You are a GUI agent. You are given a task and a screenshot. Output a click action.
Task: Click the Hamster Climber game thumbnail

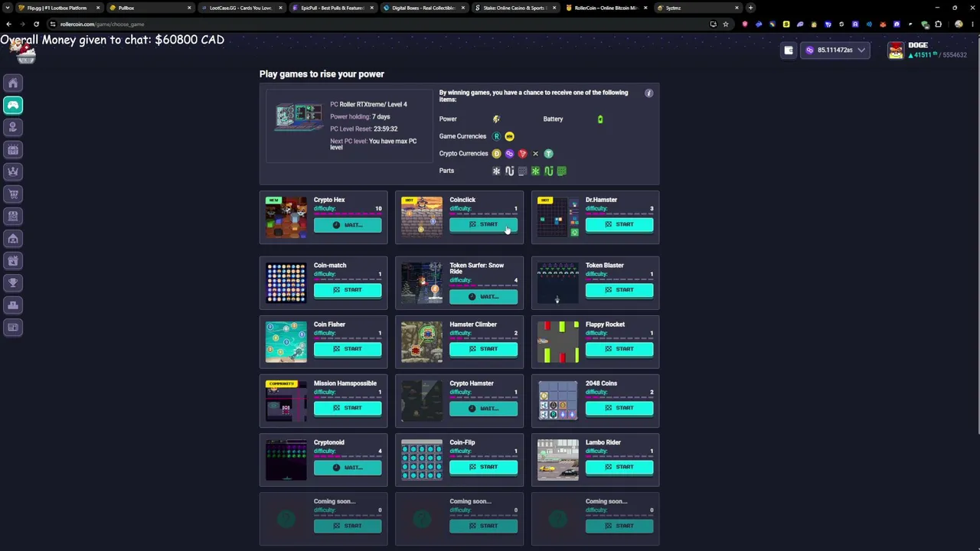tap(422, 341)
